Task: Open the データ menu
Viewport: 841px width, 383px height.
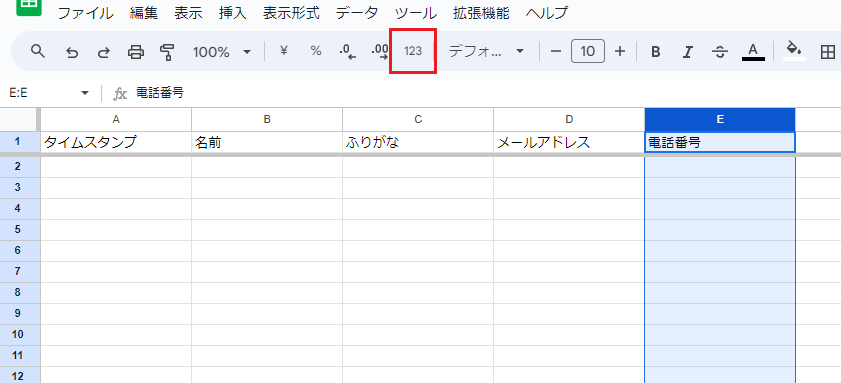Action: coord(357,13)
